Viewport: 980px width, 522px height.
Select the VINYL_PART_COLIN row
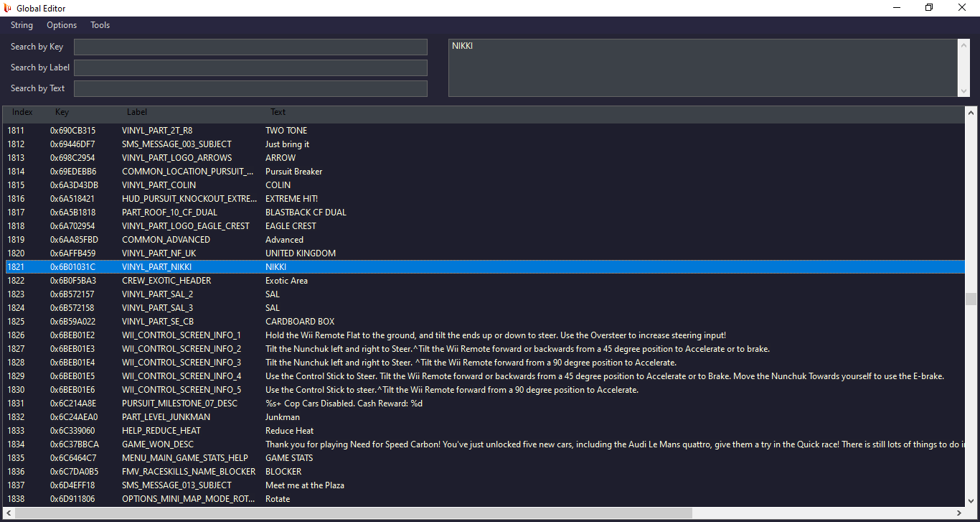(159, 185)
